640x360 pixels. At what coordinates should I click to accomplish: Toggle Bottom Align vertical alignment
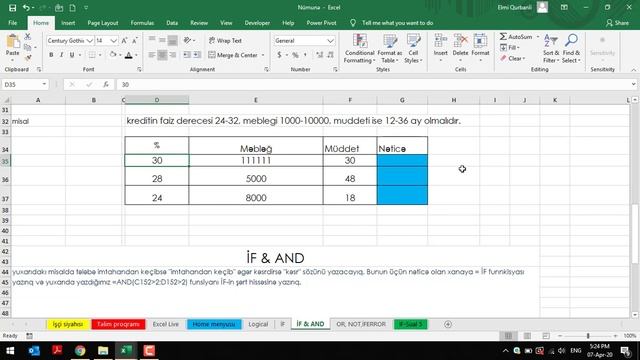pyautogui.click(x=173, y=40)
